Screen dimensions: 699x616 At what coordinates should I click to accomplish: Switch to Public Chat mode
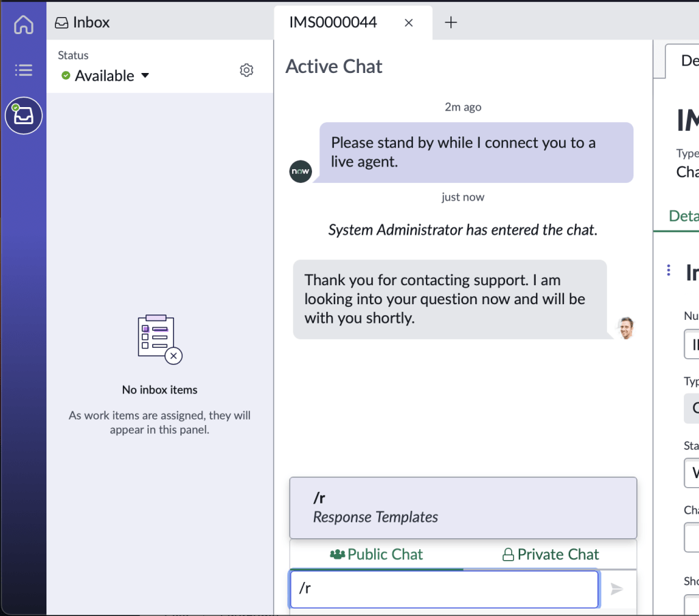376,555
